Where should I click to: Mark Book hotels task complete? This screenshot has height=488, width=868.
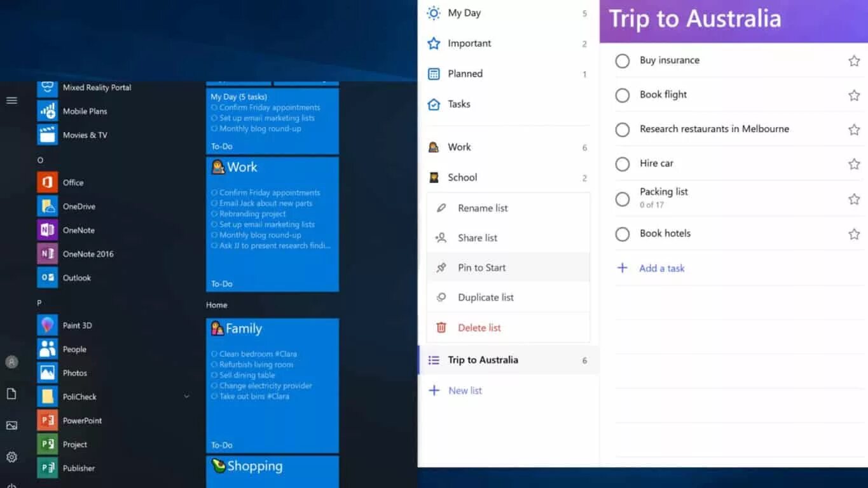point(623,234)
